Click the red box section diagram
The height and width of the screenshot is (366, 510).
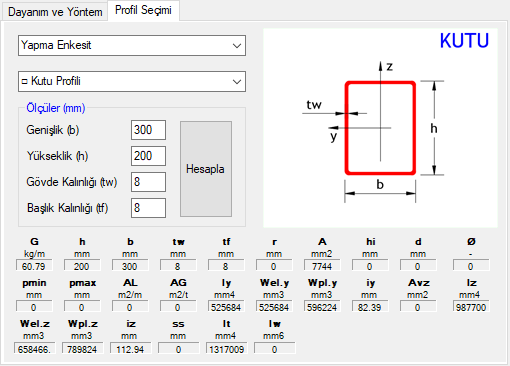[x=380, y=128]
